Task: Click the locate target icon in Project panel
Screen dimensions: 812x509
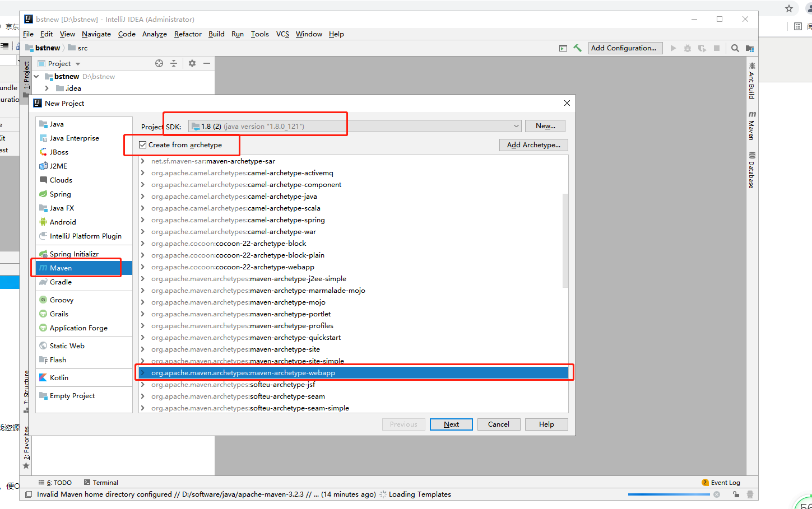Action: (x=159, y=63)
